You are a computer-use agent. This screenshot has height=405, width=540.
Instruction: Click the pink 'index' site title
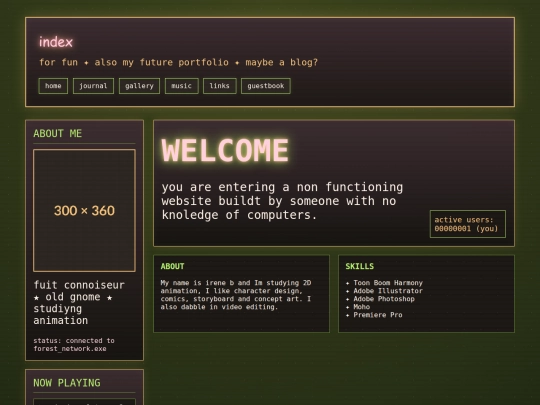coord(56,42)
